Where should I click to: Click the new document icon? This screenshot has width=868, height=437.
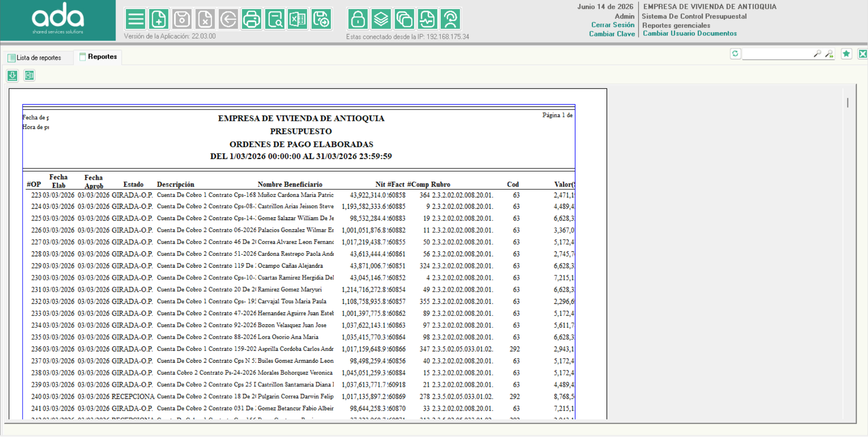pyautogui.click(x=159, y=19)
